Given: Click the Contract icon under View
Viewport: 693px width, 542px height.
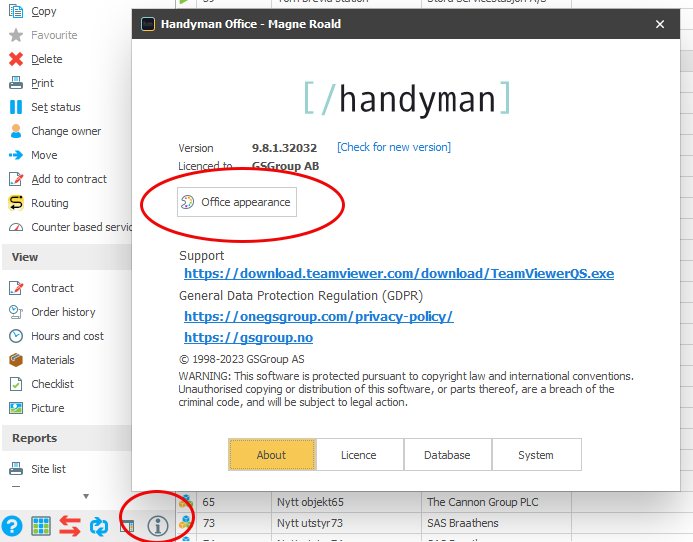Looking at the screenshot, I should pyautogui.click(x=16, y=288).
